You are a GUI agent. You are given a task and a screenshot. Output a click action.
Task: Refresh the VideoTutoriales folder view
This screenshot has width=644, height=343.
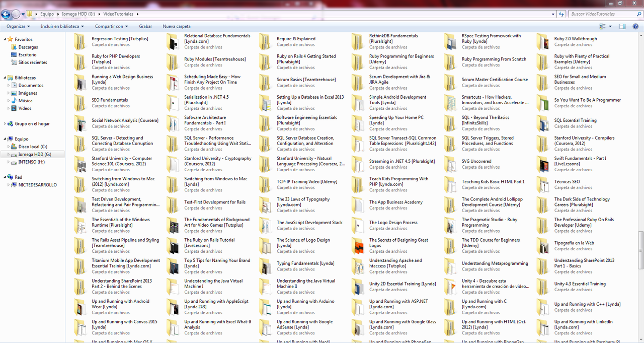[x=561, y=14]
